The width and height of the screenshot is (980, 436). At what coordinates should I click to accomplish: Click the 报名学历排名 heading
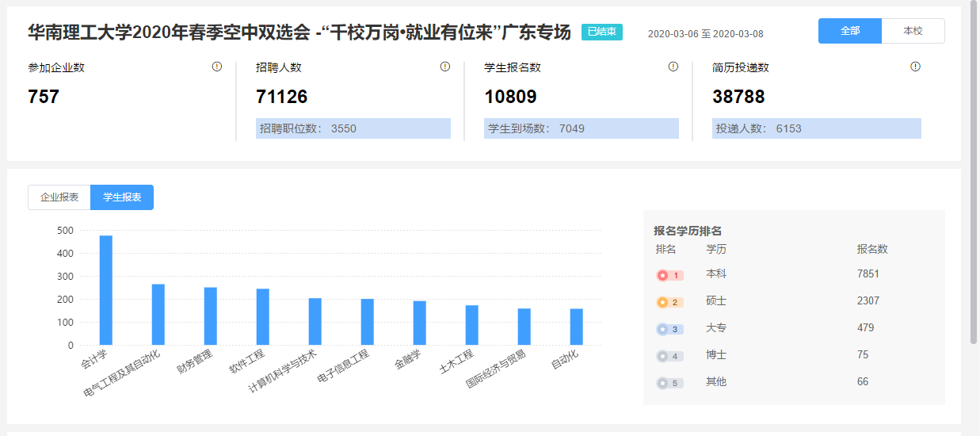pos(688,231)
